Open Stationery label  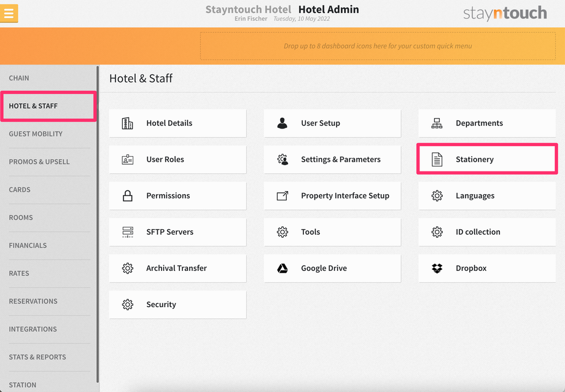[475, 159]
